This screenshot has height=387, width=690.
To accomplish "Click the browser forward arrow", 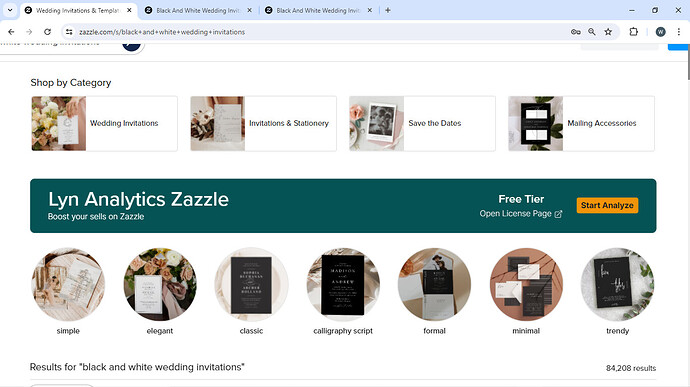I will tap(29, 32).
